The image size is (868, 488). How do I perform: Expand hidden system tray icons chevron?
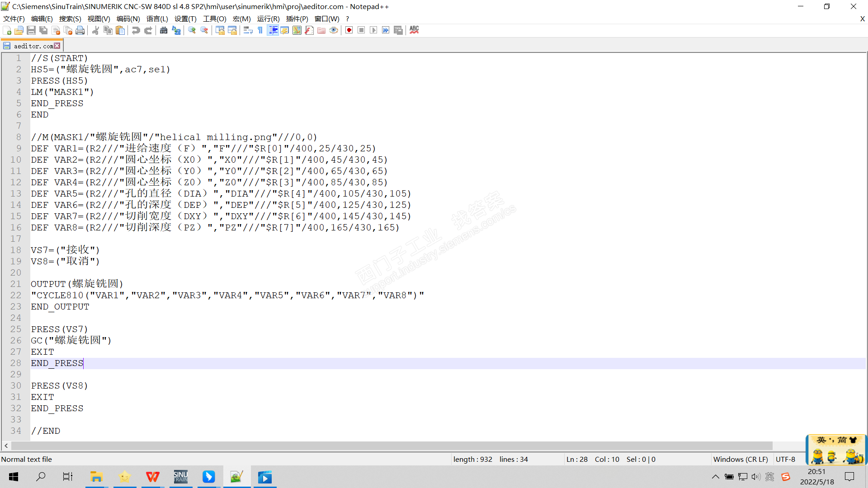point(715,477)
